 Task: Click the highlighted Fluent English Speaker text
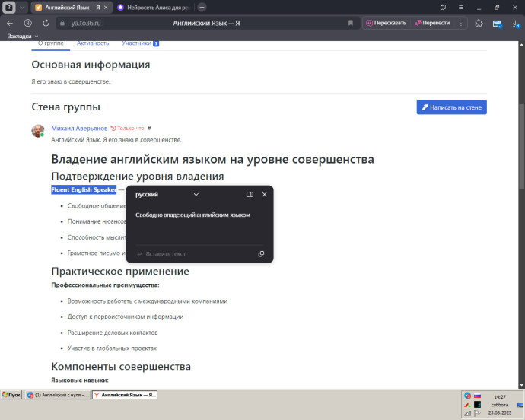pos(84,190)
